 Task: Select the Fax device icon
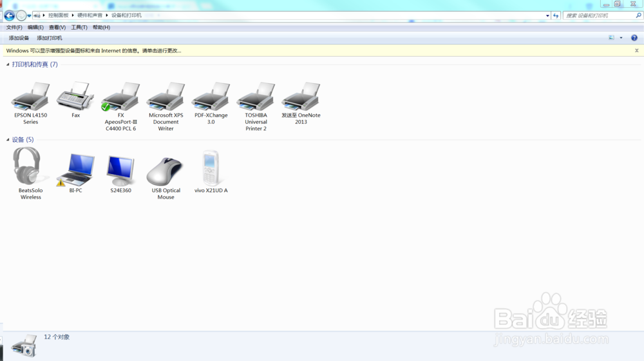(75, 96)
